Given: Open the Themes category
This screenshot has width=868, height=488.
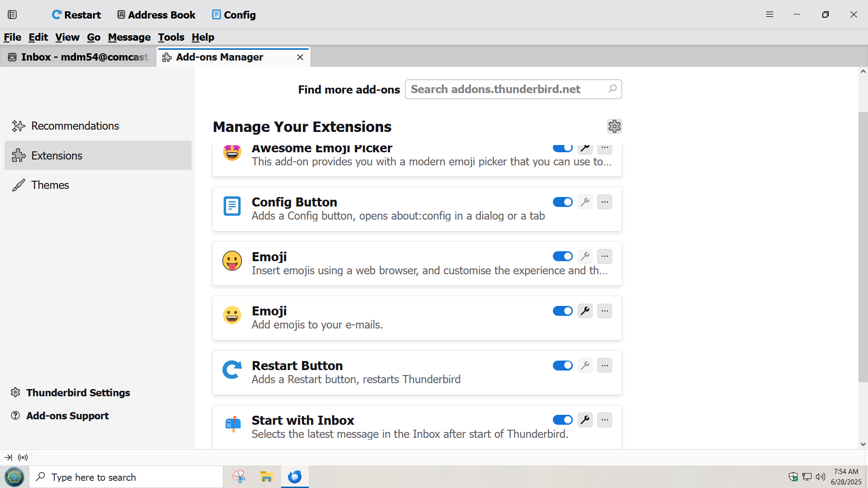Looking at the screenshot, I should (x=98, y=185).
